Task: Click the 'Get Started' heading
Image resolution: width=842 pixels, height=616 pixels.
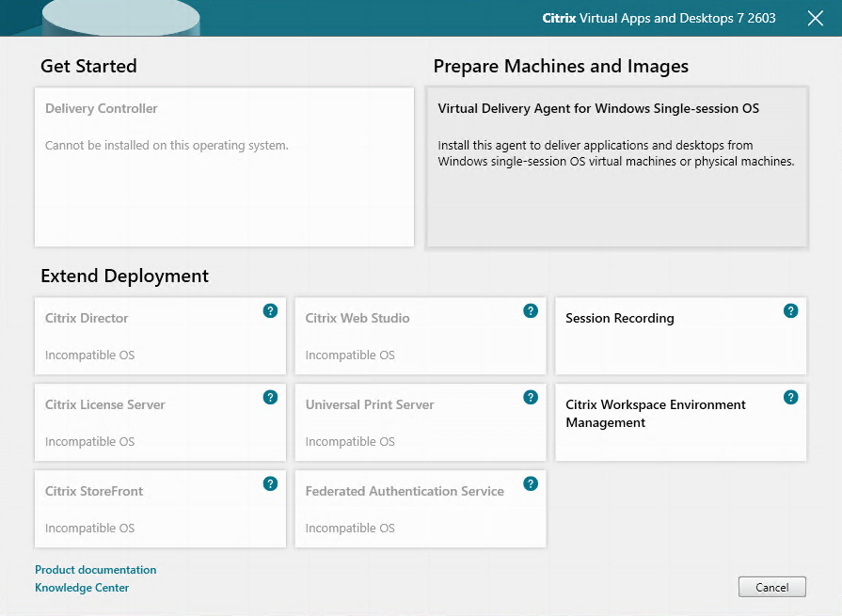Action: tap(88, 66)
